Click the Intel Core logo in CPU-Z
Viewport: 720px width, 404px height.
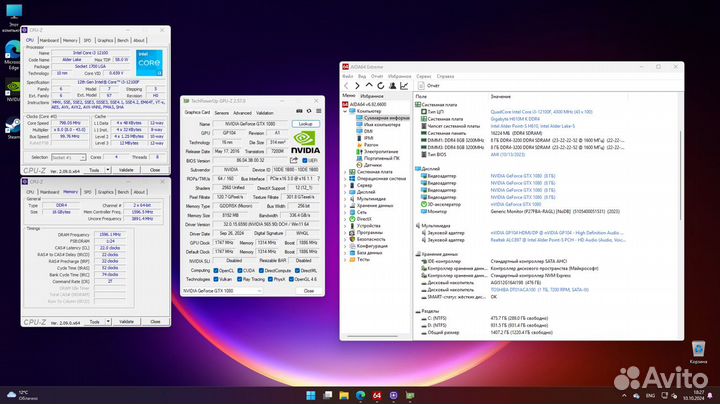(x=149, y=63)
